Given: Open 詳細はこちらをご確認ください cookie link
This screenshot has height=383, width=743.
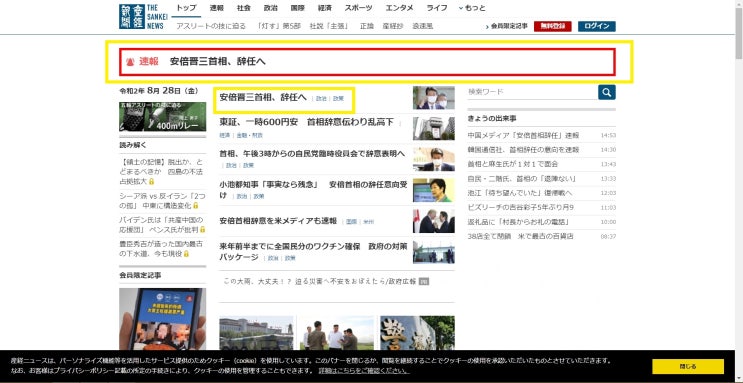Looking at the screenshot, I should point(364,370).
